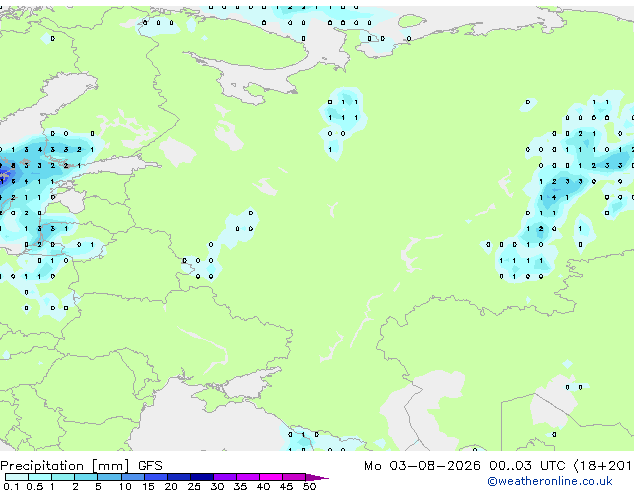Click the 30–35 mm purple legend swatch
634x490 pixels.
click(224, 477)
